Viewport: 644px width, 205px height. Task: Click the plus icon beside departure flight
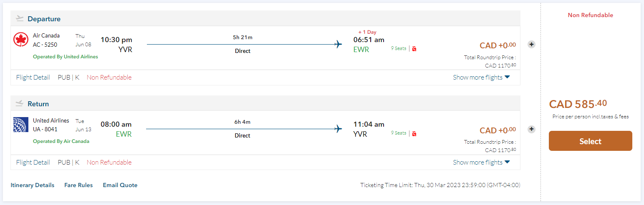[x=531, y=44]
